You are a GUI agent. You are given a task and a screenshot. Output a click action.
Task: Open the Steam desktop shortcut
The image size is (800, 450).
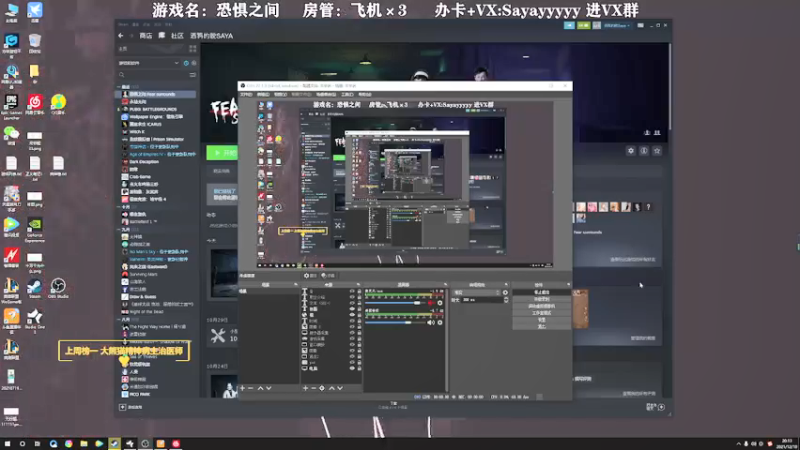coord(35,289)
